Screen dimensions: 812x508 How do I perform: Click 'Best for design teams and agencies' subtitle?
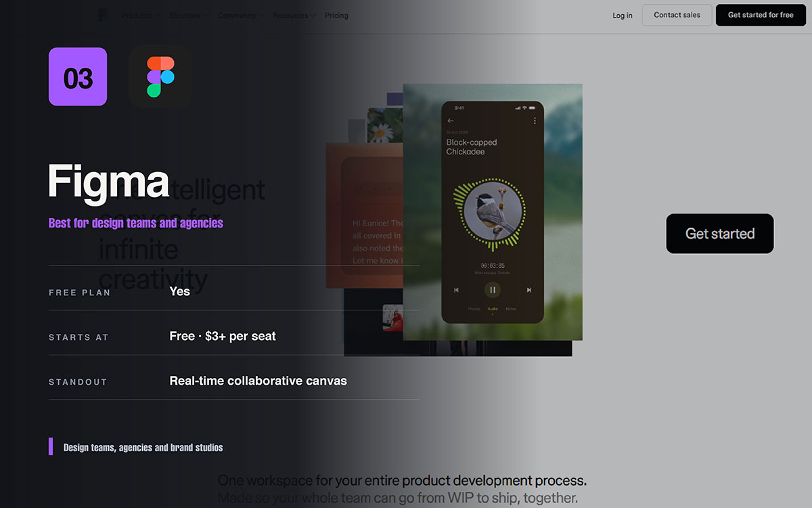point(136,223)
